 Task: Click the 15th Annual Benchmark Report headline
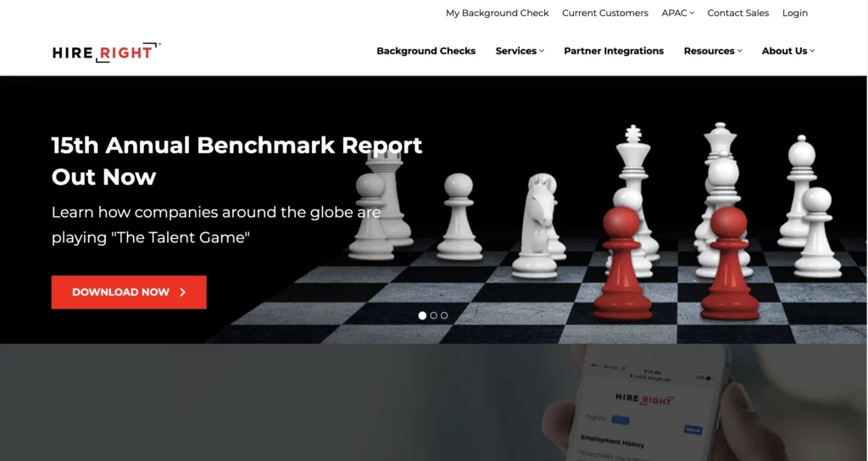pyautogui.click(x=237, y=161)
